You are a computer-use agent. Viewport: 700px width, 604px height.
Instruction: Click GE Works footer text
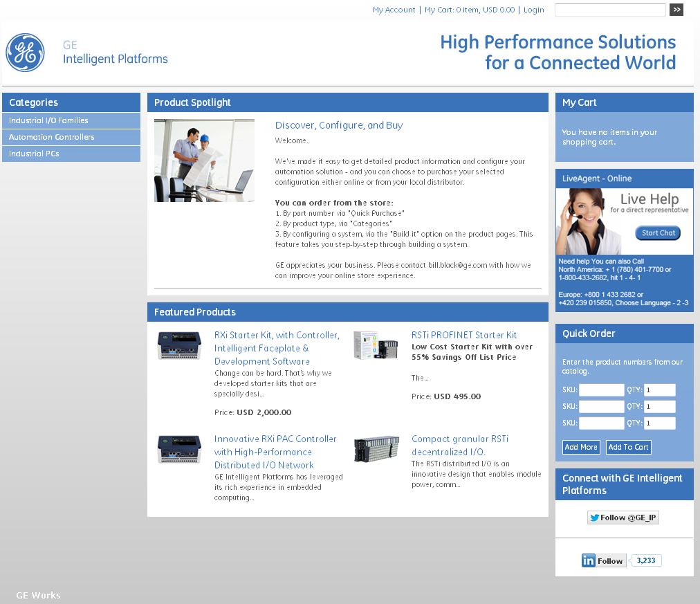(38, 595)
